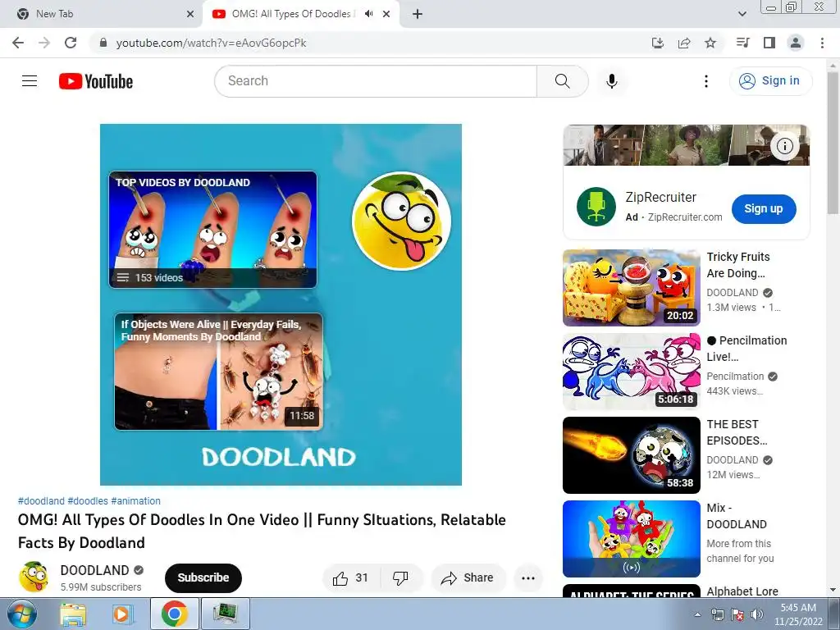Reload the page
Viewport: 840px width, 630px height.
71,43
